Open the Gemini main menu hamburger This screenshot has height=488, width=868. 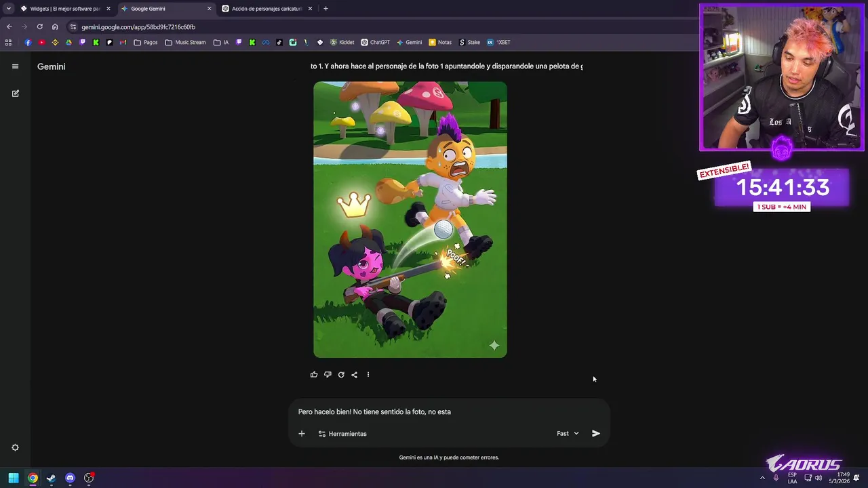pos(15,66)
